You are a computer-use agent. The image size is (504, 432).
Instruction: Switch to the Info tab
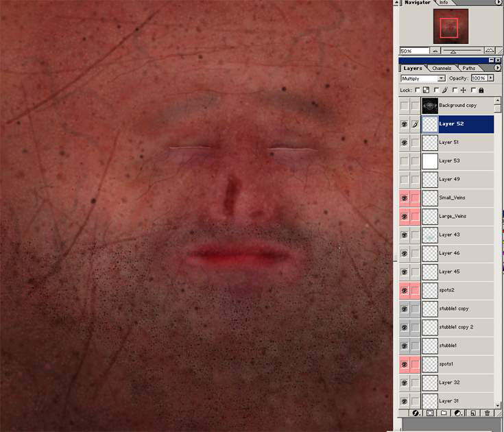pos(445,3)
